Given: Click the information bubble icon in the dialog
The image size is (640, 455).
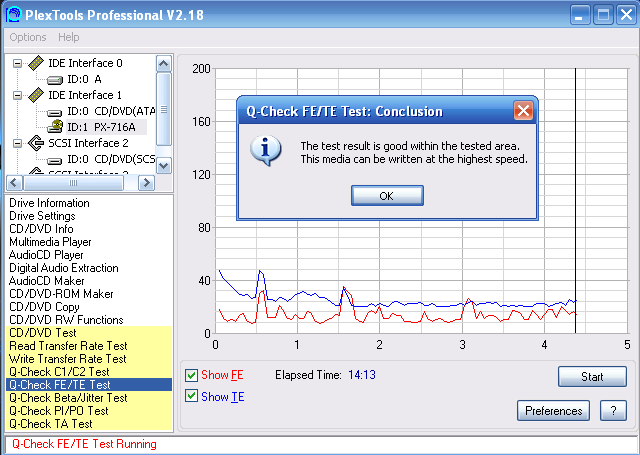Looking at the screenshot, I should tap(266, 150).
